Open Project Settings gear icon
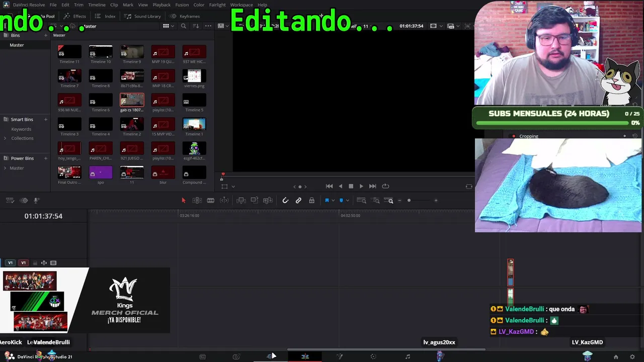644x362 pixels. click(632, 357)
